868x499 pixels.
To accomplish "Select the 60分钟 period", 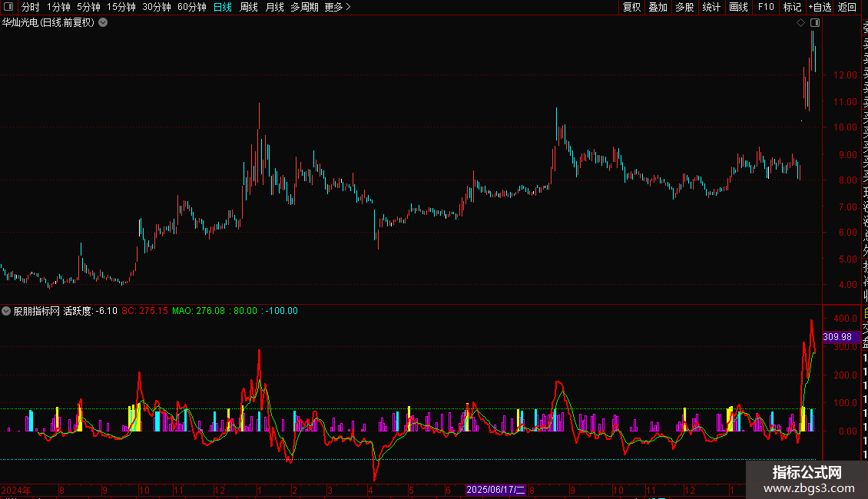I will [x=191, y=7].
